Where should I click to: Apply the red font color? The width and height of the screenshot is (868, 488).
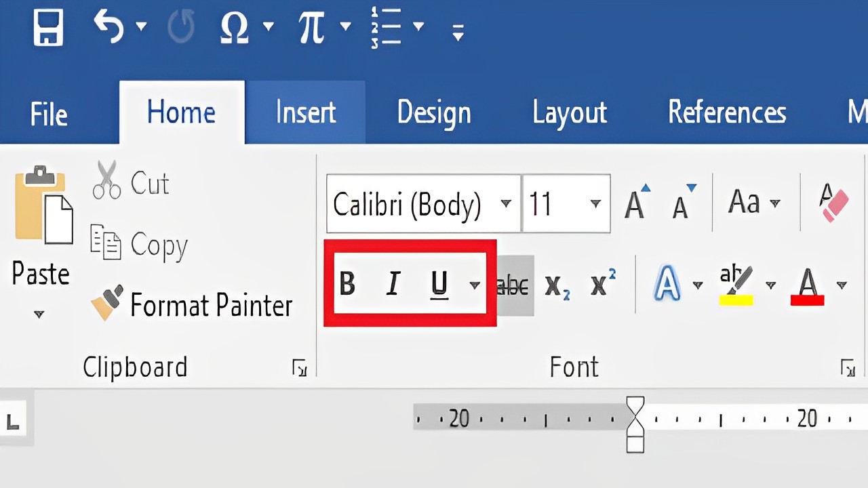807,285
